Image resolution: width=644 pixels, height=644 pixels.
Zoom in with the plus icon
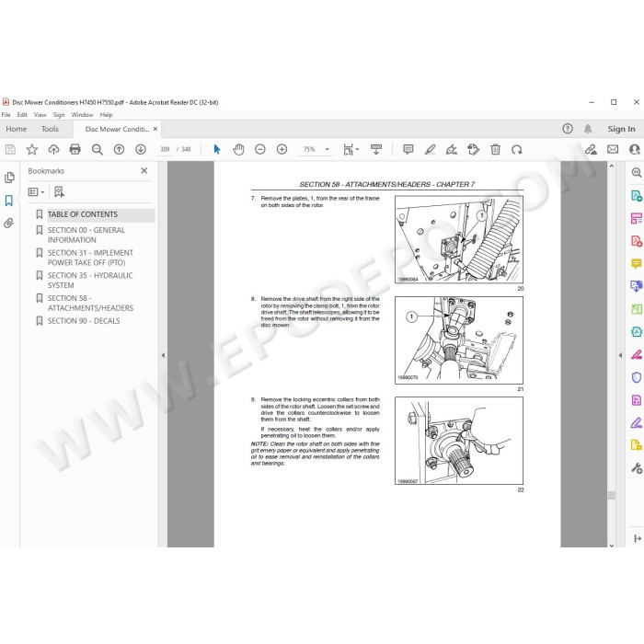click(282, 149)
